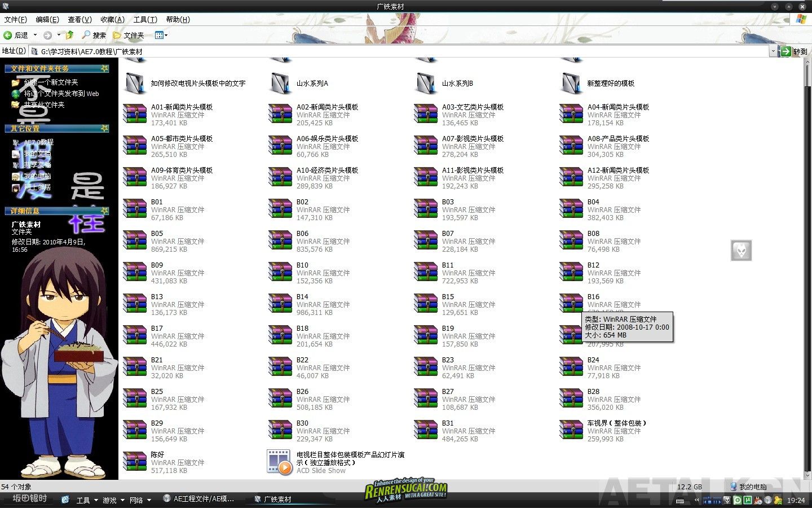Go to AE7.0教程 in other places
Image resolution: width=812 pixels, height=508 pixels.
(x=38, y=142)
